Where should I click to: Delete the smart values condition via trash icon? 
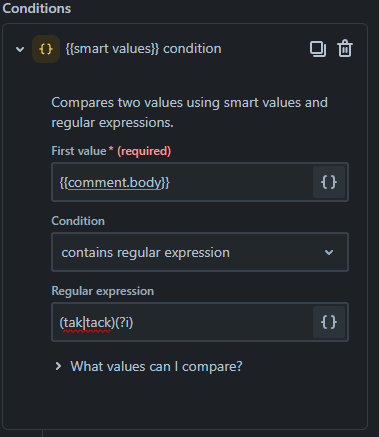coord(345,49)
